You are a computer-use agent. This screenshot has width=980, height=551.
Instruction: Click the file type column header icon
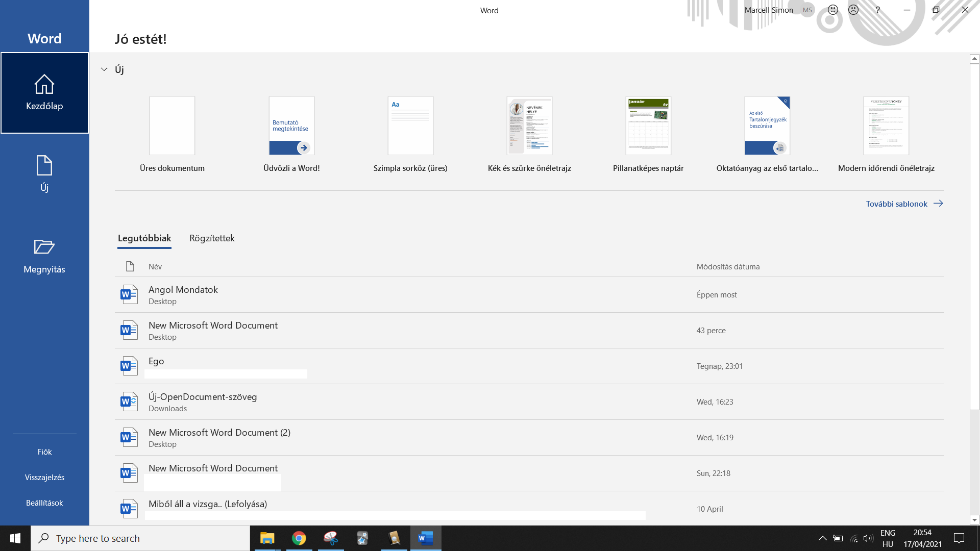point(130,266)
